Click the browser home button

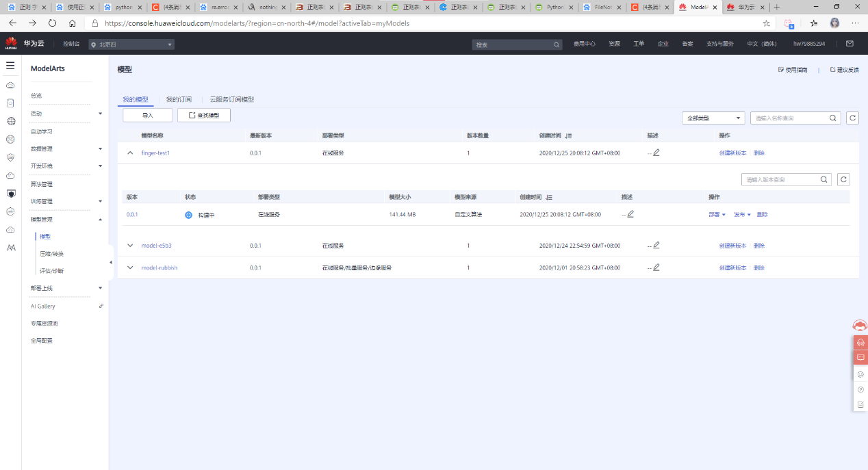tap(72, 23)
